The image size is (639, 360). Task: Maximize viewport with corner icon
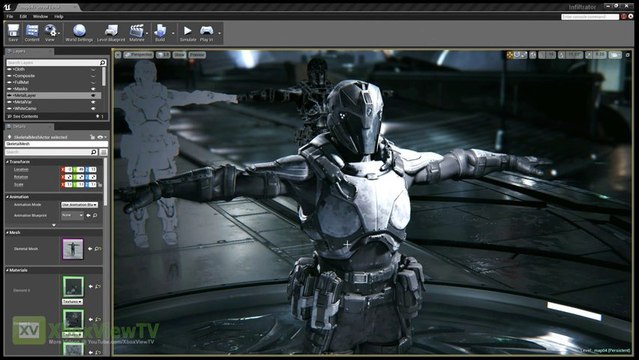pyautogui.click(x=628, y=55)
